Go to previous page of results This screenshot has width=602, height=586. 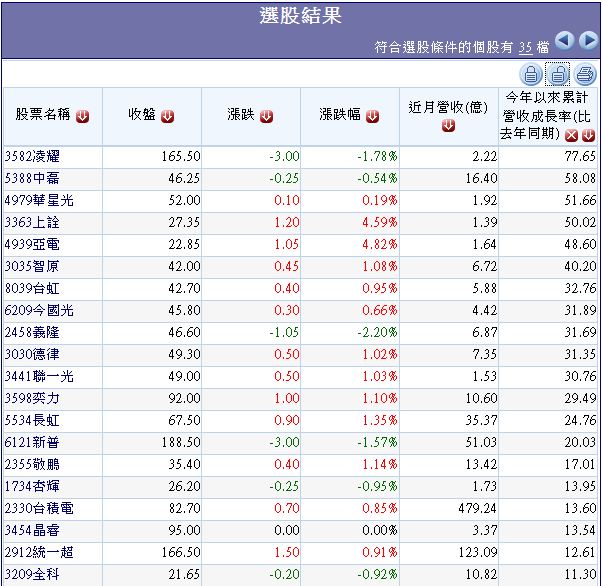pos(564,41)
